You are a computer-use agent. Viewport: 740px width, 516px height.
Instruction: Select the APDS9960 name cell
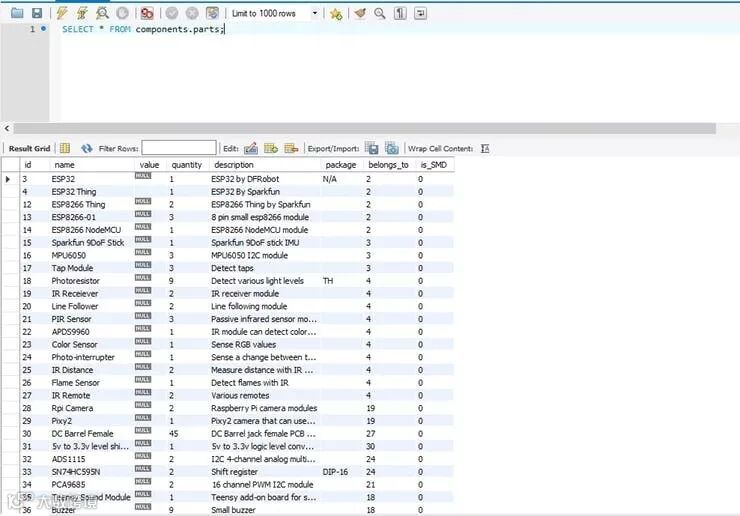(70, 332)
